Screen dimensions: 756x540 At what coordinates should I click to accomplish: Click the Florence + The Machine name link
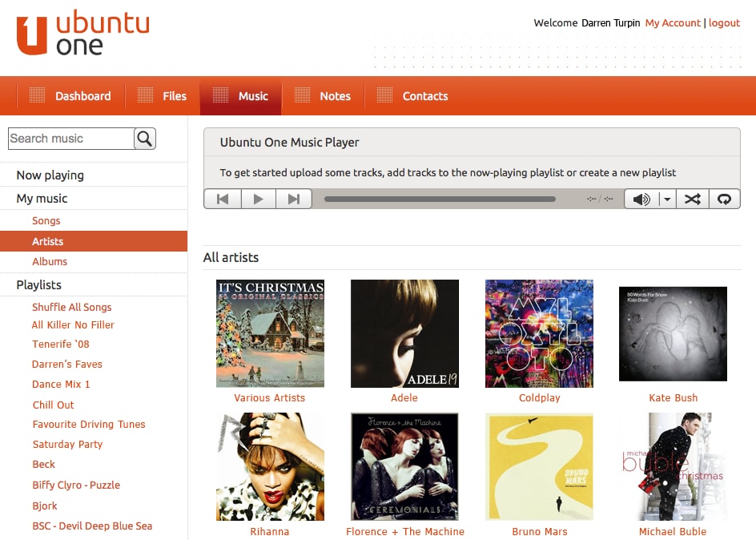[x=405, y=531]
